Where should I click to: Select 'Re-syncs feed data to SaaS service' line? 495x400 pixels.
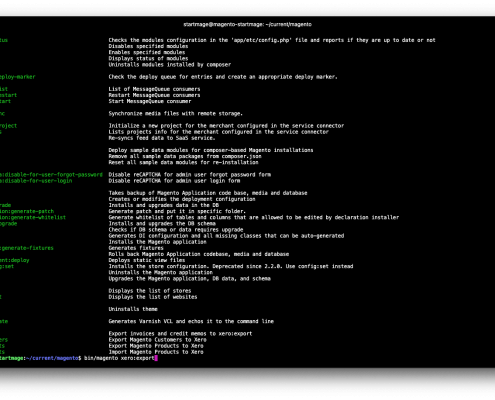[162, 138]
